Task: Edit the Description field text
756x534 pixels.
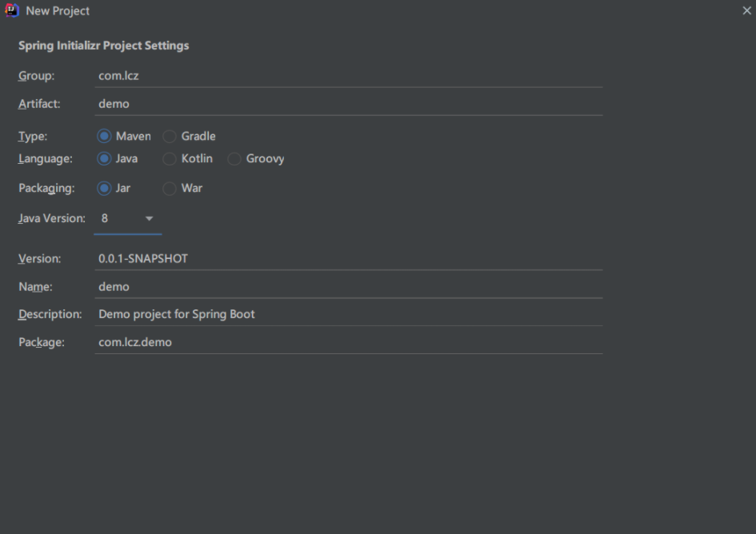Action: [x=349, y=314]
